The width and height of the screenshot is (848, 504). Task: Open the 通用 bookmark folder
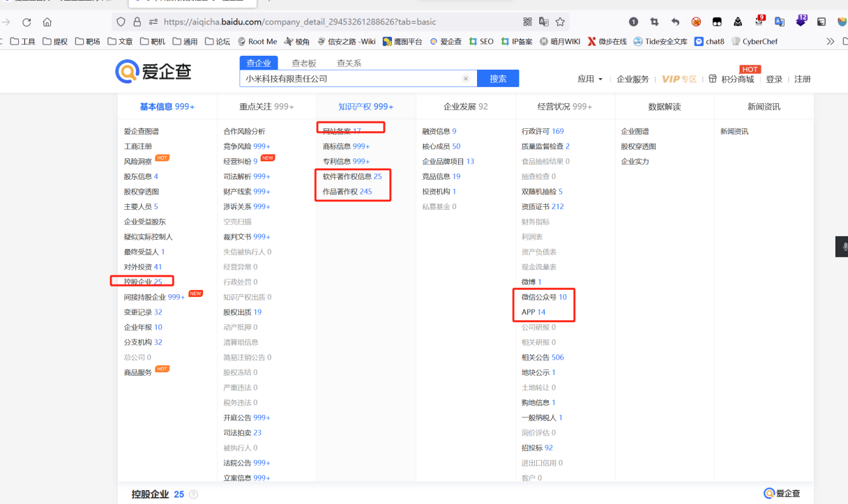click(185, 41)
